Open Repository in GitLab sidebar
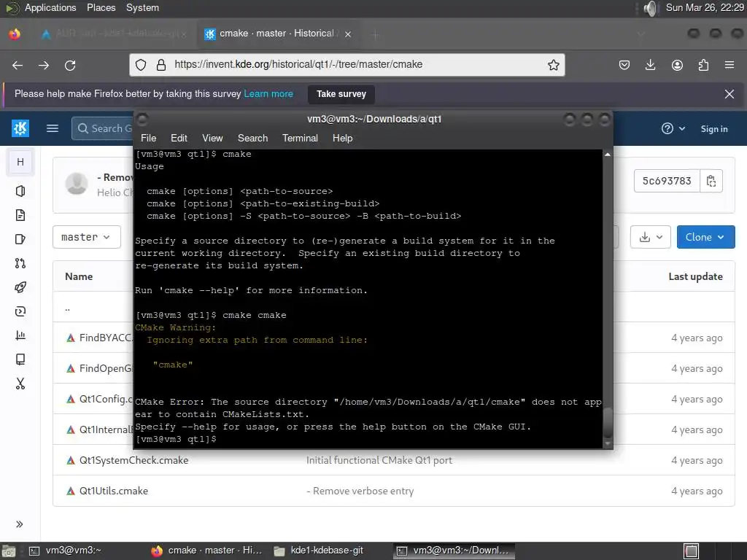747x560 pixels. [20, 215]
